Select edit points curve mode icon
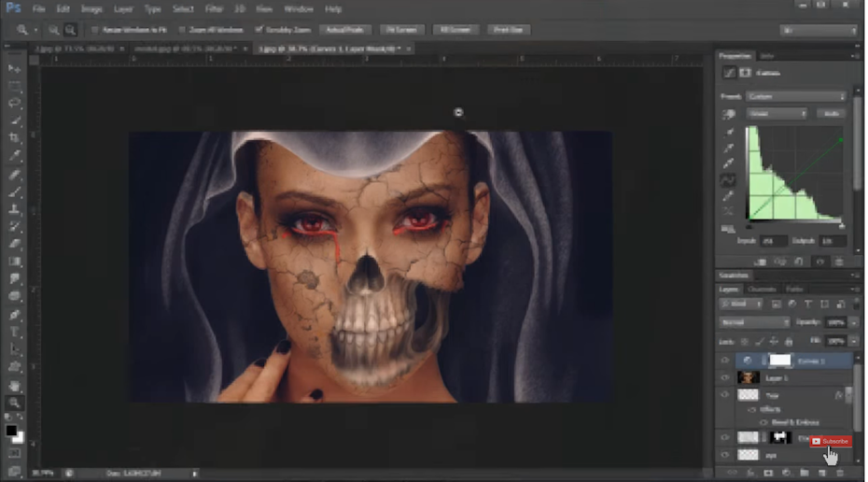Image resolution: width=868 pixels, height=482 pixels. [729, 180]
